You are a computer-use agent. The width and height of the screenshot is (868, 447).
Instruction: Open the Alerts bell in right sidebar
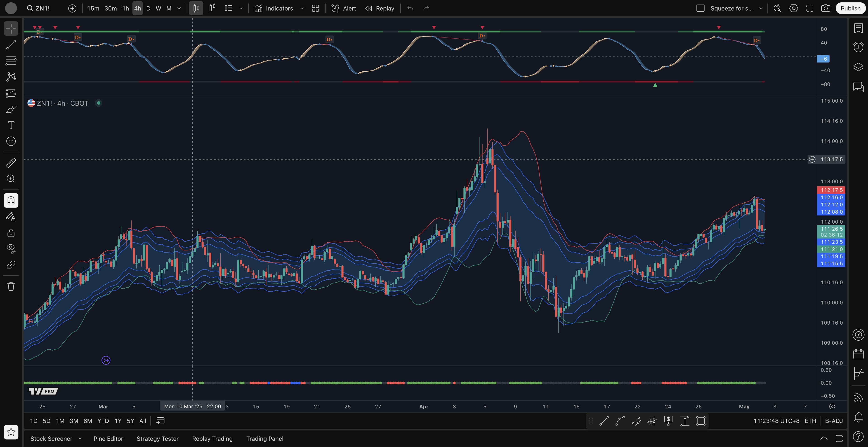pyautogui.click(x=858, y=417)
